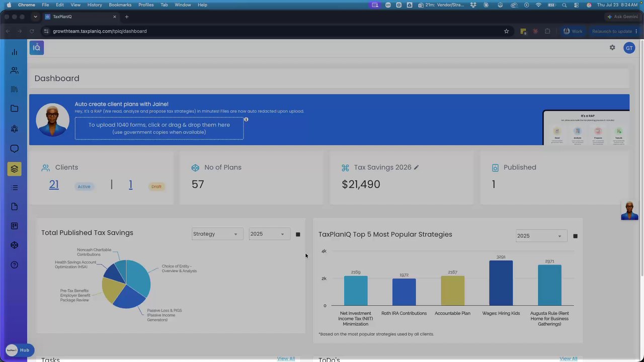Click the $21,490 tax savings value
This screenshot has height=362, width=644.
[x=361, y=185]
